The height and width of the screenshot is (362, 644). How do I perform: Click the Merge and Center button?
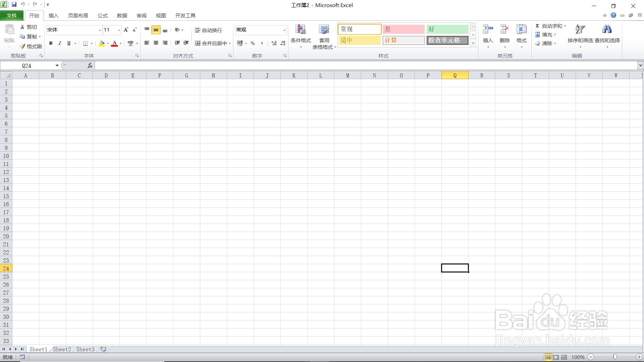coord(211,43)
